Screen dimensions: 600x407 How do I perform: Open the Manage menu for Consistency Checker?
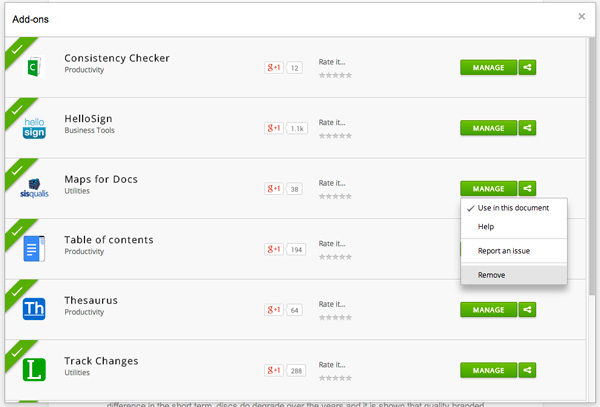pos(488,67)
